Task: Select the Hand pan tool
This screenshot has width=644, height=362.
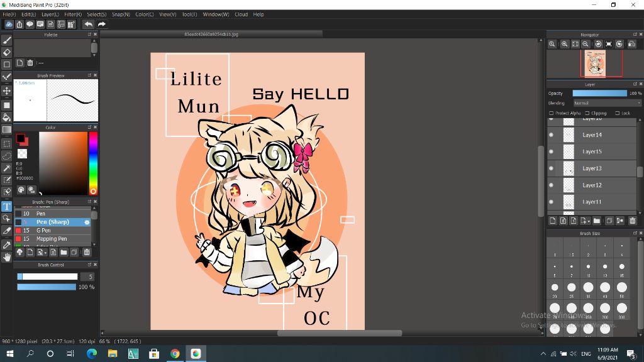Action: [6, 257]
